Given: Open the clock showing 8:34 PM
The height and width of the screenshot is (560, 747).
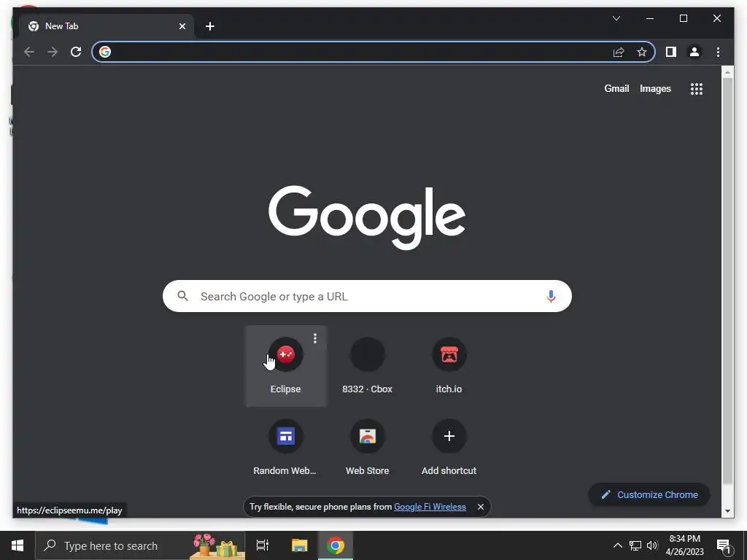Looking at the screenshot, I should click(x=684, y=545).
